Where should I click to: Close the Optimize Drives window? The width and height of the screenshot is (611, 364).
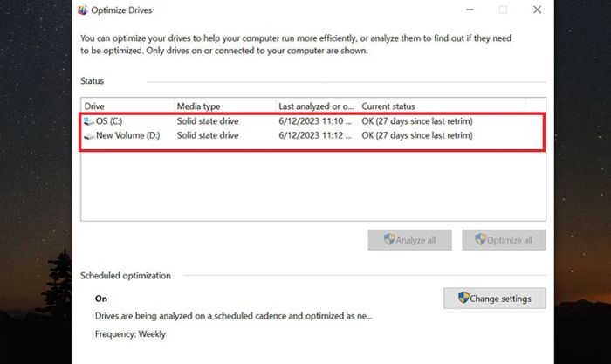[x=537, y=10]
